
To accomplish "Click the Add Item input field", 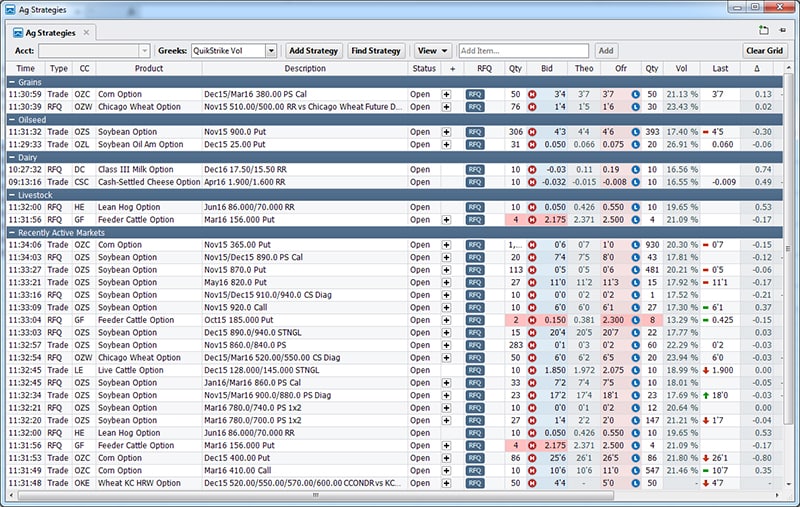I will 523,50.
